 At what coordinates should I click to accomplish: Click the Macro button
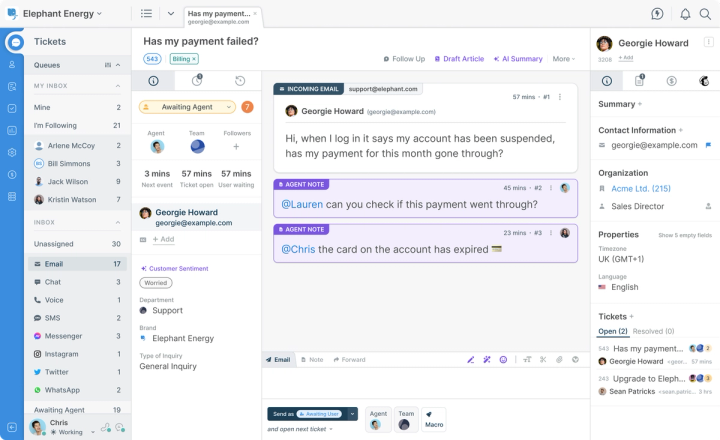434,419
